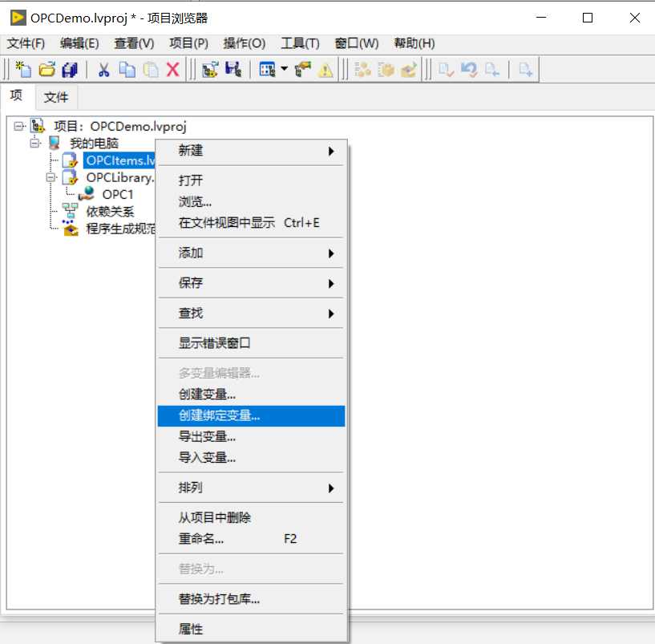This screenshot has height=644, width=655.
Task: Click the source control check-in page icon
Action: coord(446,69)
